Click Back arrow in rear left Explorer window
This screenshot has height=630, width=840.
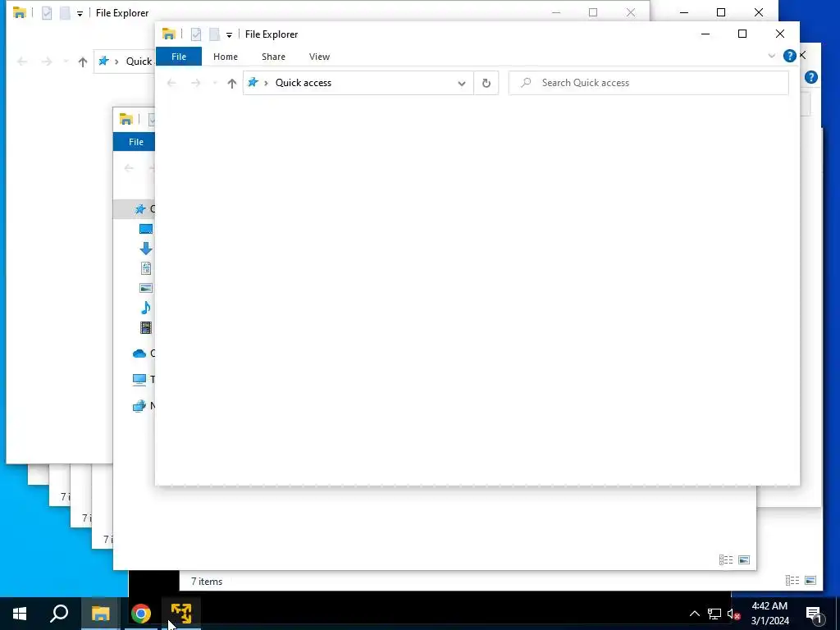point(22,62)
